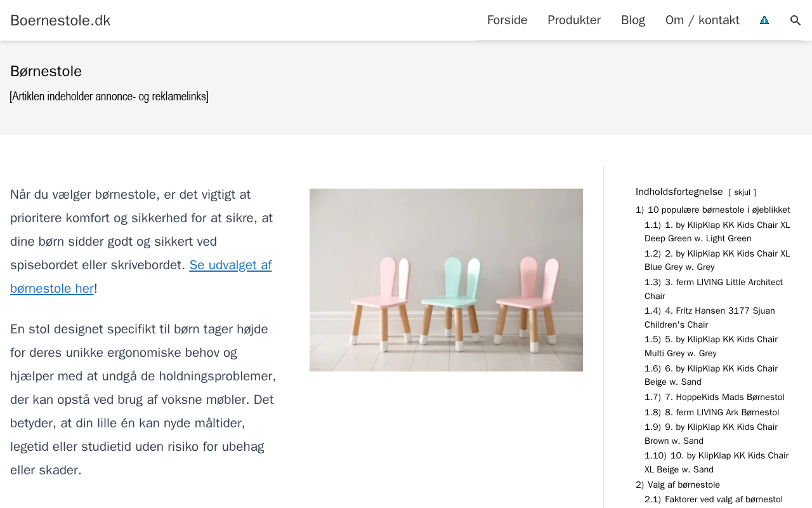This screenshot has width=812, height=508.
Task: Open the Om / kontakt page
Action: tap(702, 20)
